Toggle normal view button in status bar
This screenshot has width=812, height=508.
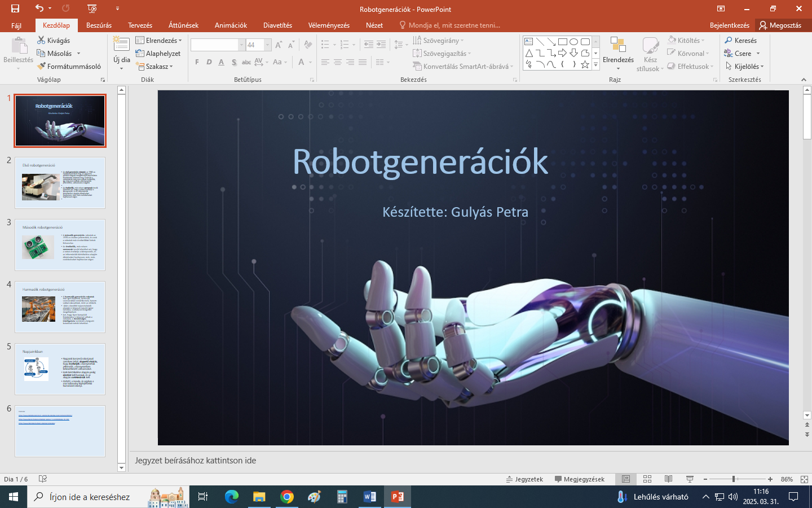click(x=626, y=479)
